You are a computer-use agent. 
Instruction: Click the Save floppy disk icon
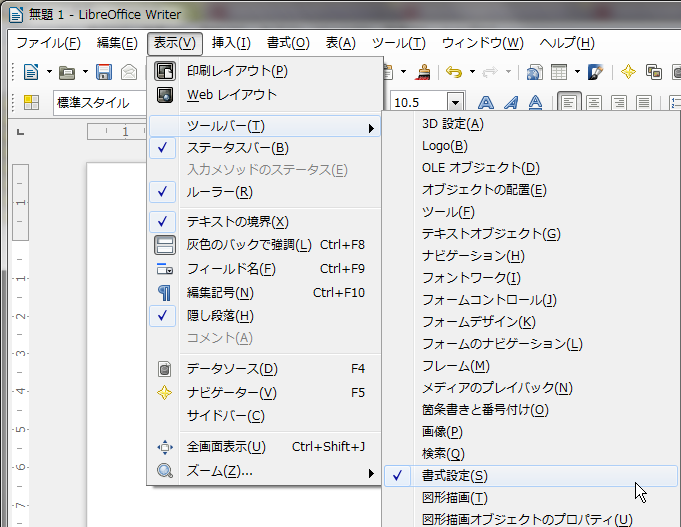pos(104,72)
